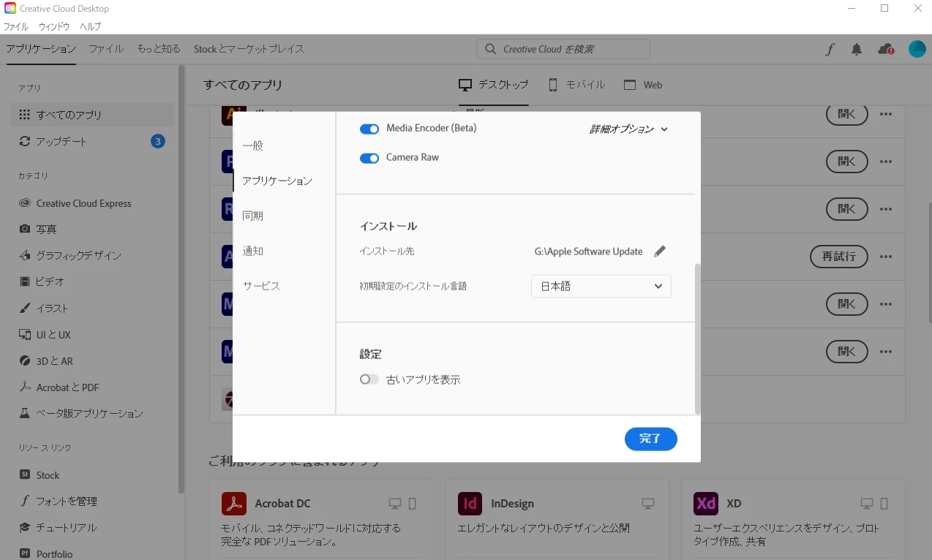Viewport: 932px width, 560px height.
Task: Click the preferences dialog scrollbar
Action: click(x=697, y=339)
